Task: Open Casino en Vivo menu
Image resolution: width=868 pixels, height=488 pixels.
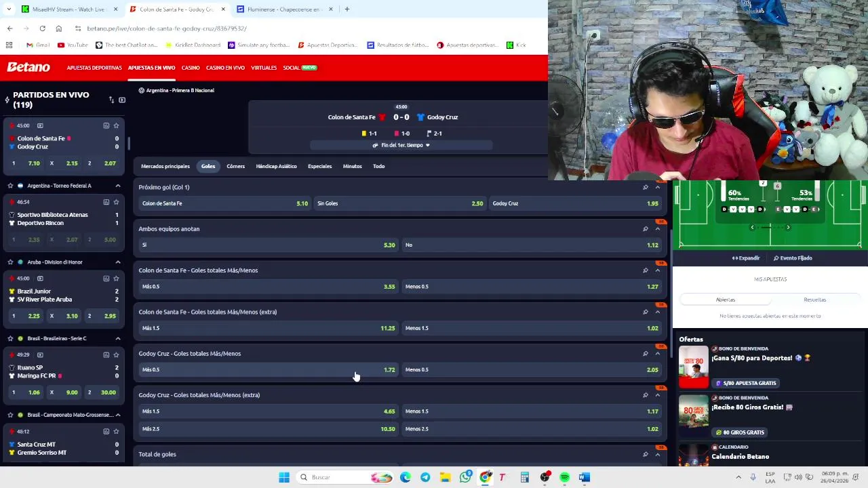Action: (x=225, y=68)
